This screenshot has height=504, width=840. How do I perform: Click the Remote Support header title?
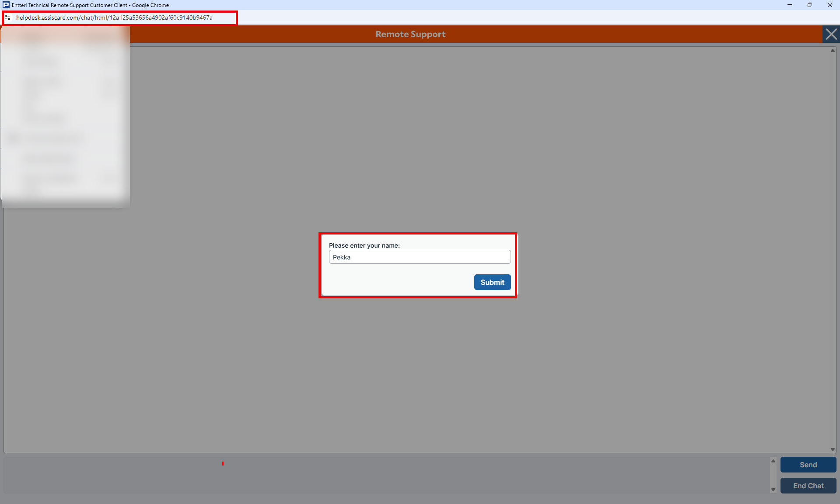[x=410, y=34]
